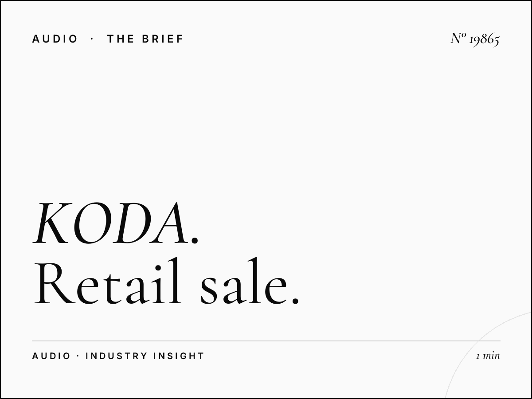Screen dimensions: 532x399
Task: Click the word BRIEF in the header
Action: [x=163, y=39]
